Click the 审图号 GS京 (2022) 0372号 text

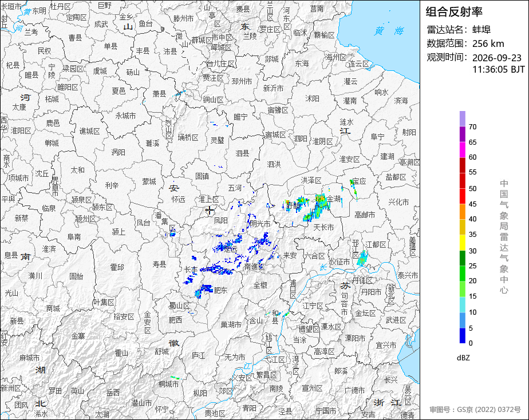click(x=475, y=410)
